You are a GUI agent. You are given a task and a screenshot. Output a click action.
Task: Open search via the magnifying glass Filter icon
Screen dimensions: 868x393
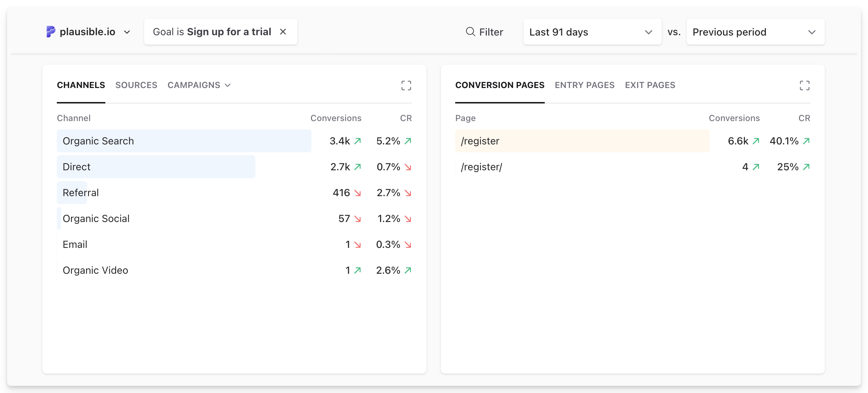470,32
